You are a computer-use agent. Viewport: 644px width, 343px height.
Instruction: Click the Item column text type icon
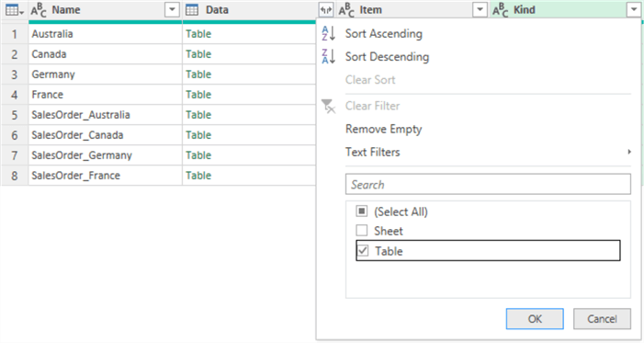click(346, 10)
